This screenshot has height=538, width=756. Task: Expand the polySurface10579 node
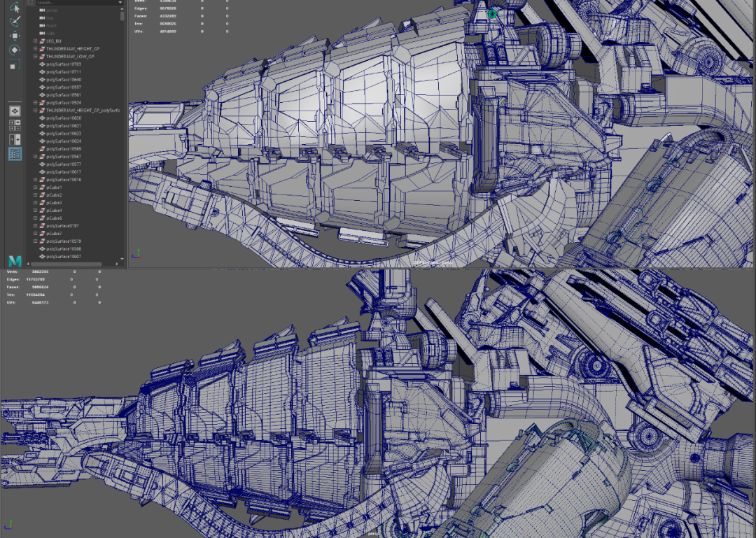[x=35, y=241]
